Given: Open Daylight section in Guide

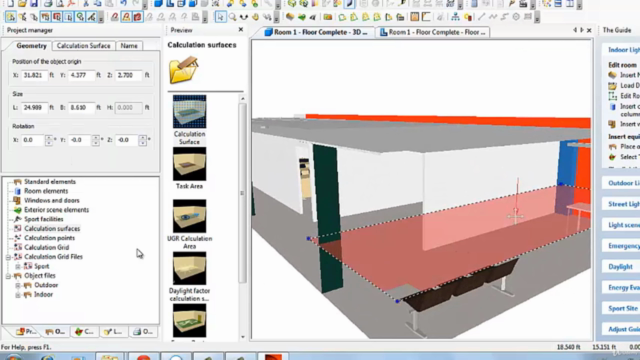Looking at the screenshot, I should (x=620, y=267).
